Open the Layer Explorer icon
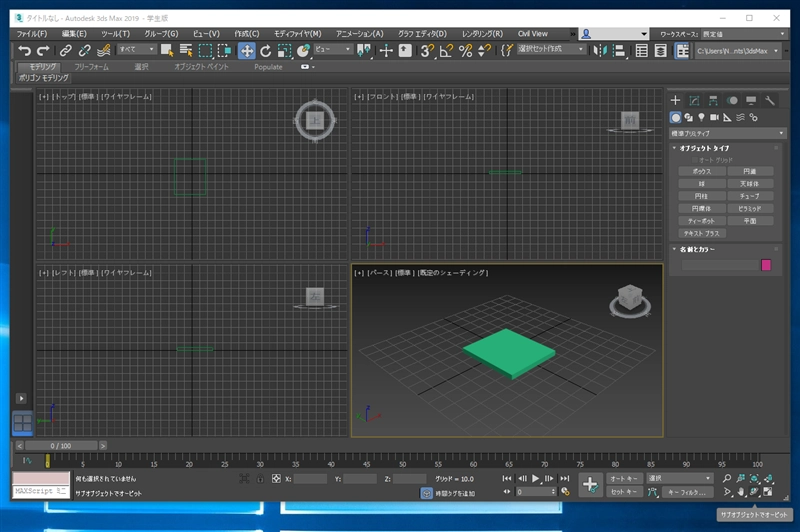Image resolution: width=800 pixels, height=532 pixels. click(660, 50)
